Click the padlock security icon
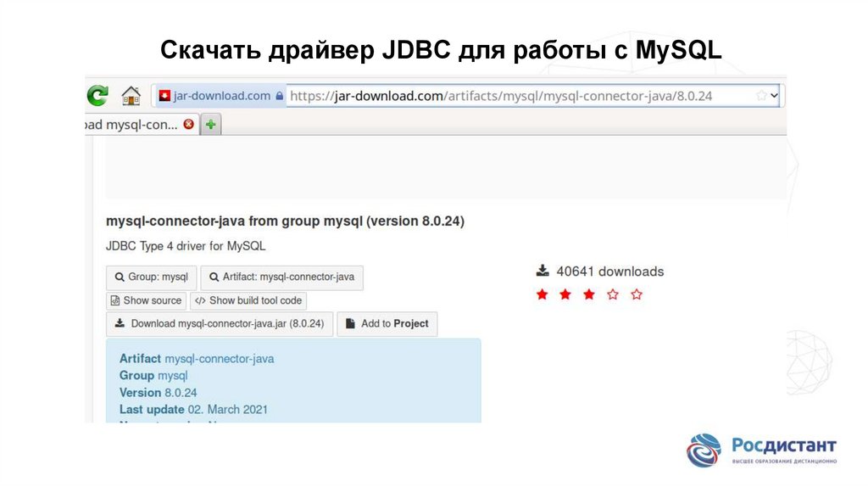868x487 pixels. coord(280,96)
